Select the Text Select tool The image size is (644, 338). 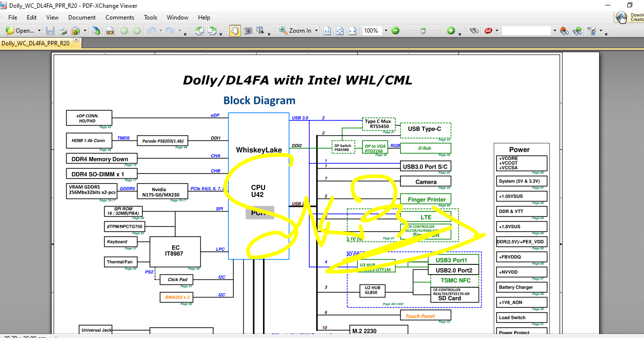coord(261,30)
